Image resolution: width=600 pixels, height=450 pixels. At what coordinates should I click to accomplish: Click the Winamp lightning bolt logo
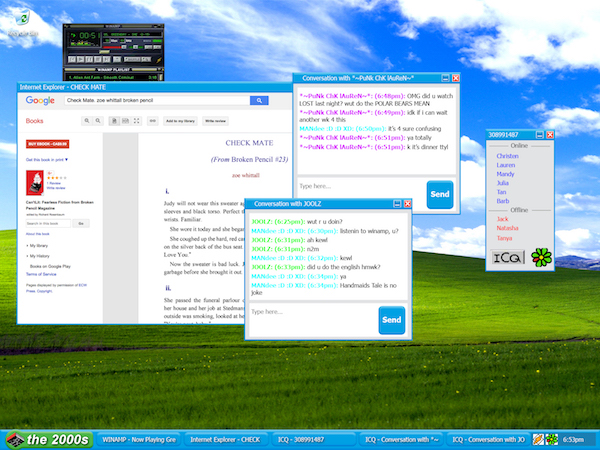pyautogui.click(x=159, y=60)
